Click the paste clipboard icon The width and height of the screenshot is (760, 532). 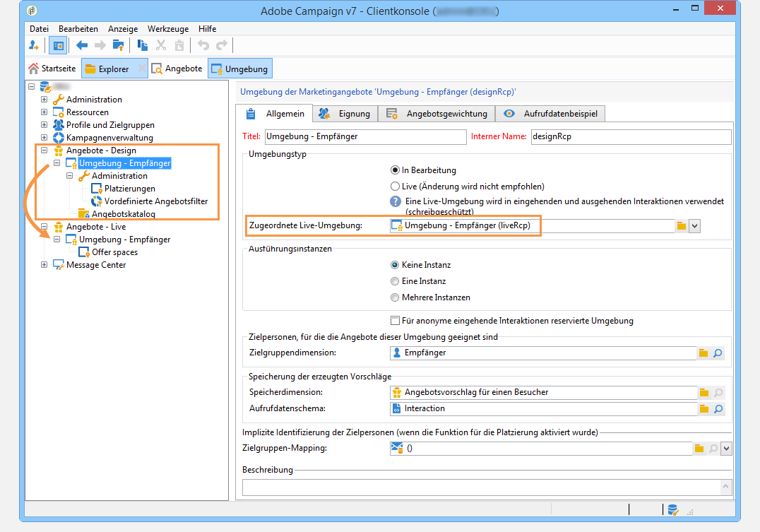tap(179, 46)
